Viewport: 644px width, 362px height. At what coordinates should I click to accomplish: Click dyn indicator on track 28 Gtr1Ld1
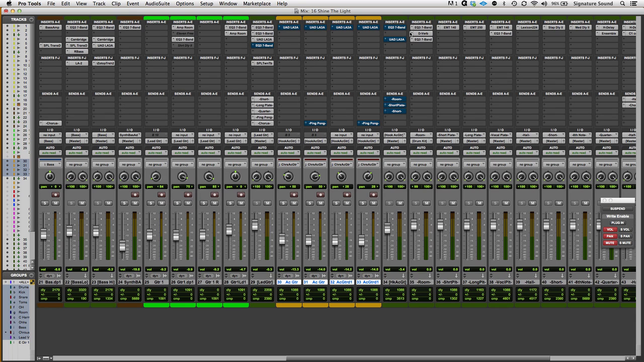234,276
